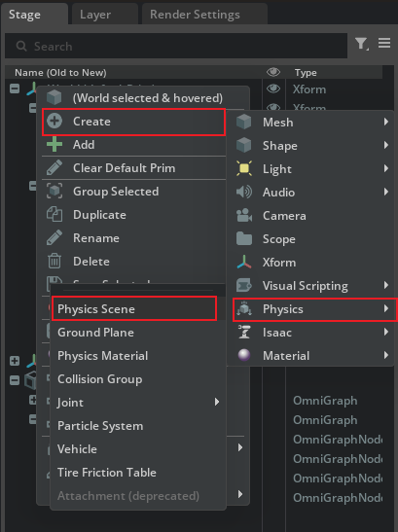
Task: Click the filter funnel icon
Action: 362,44
